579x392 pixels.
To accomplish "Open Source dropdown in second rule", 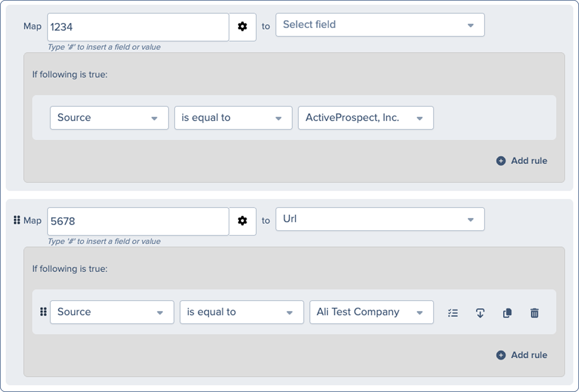I will pyautogui.click(x=112, y=312).
